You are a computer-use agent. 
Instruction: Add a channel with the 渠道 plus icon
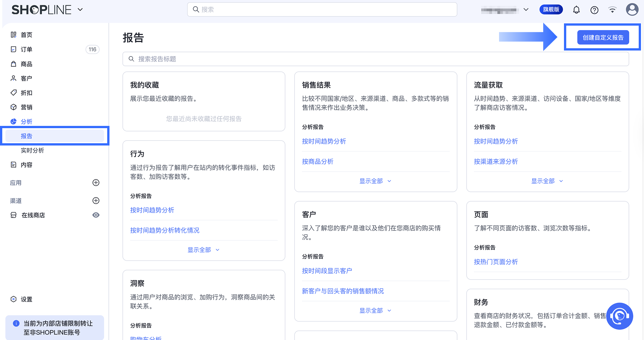(x=96, y=201)
